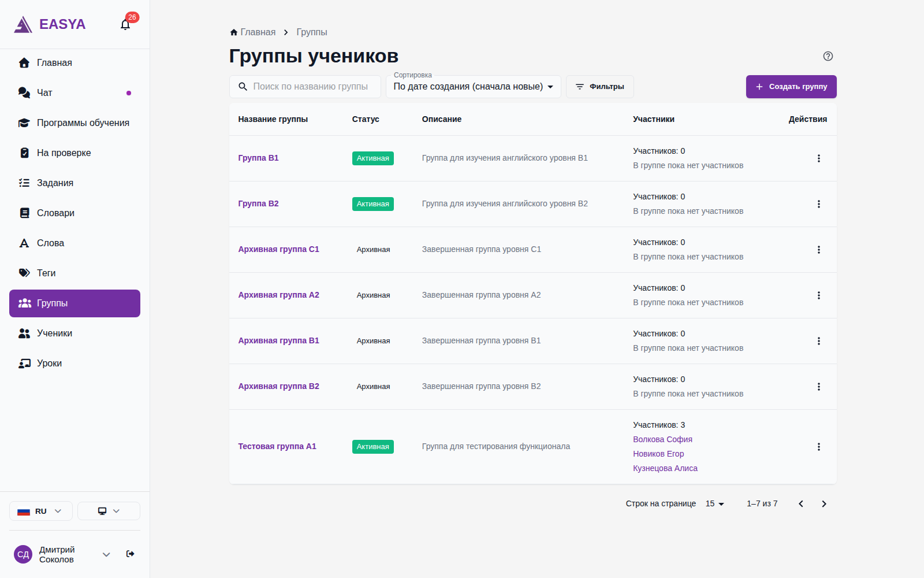Open Теги in the sidebar

click(x=74, y=273)
